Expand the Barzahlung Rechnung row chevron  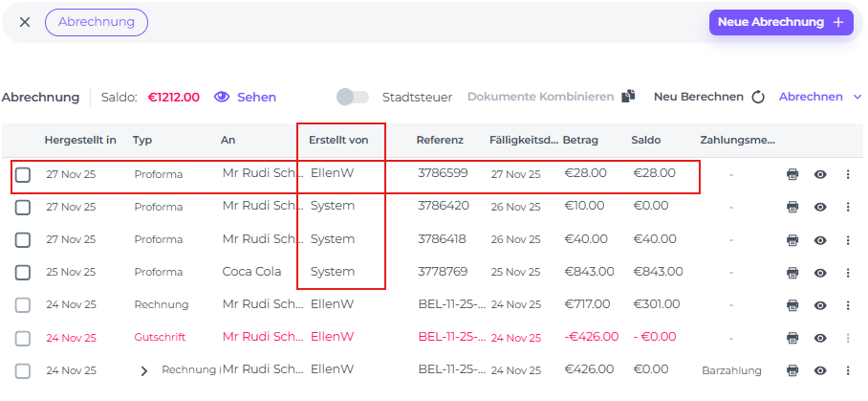click(x=144, y=371)
